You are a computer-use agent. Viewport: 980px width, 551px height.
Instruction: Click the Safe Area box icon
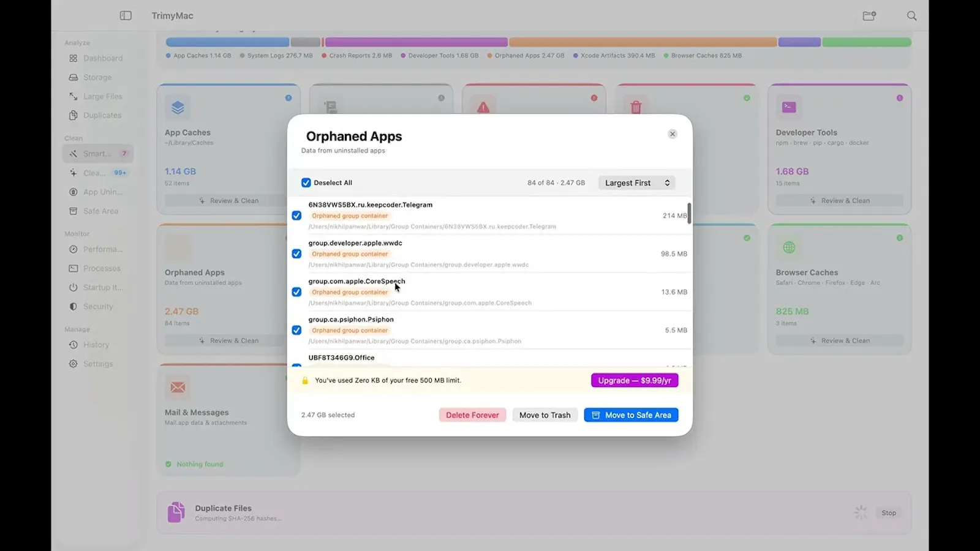coord(73,211)
